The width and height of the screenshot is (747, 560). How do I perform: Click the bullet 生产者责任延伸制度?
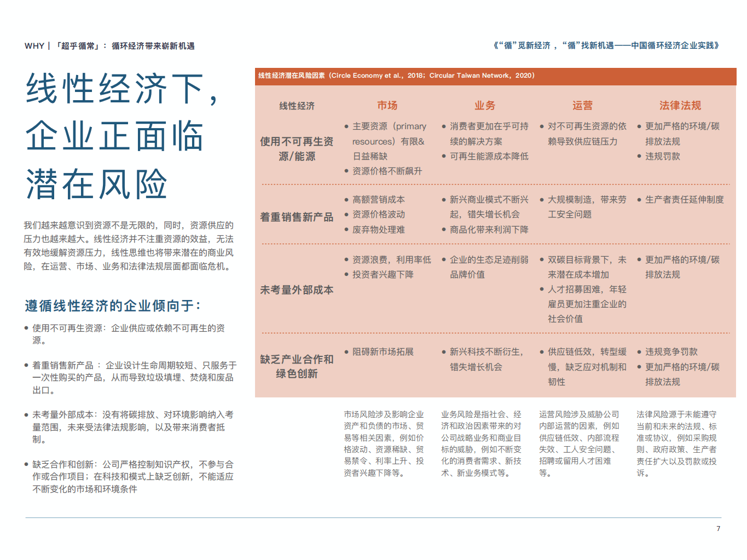(x=682, y=200)
